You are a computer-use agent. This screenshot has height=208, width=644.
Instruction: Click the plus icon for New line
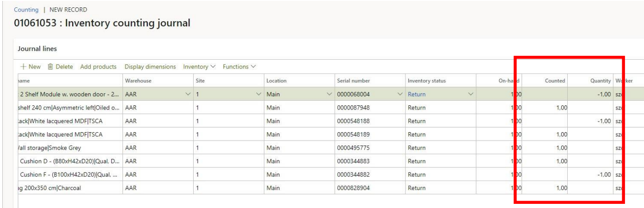tap(23, 67)
